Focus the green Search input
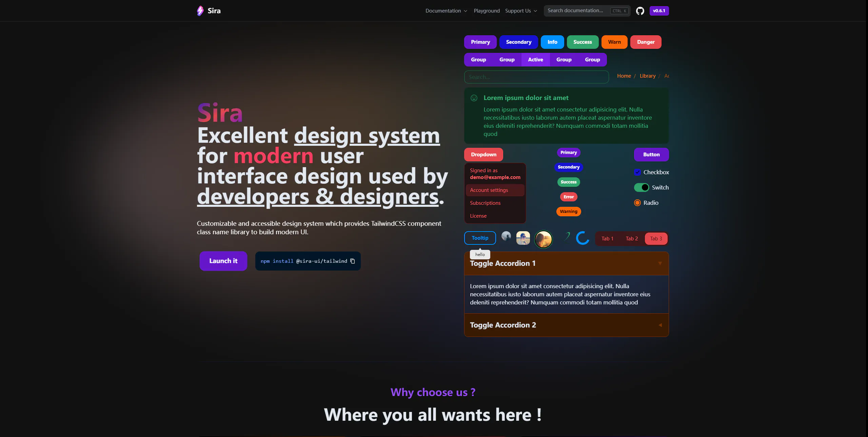The height and width of the screenshot is (437, 868). [536, 77]
